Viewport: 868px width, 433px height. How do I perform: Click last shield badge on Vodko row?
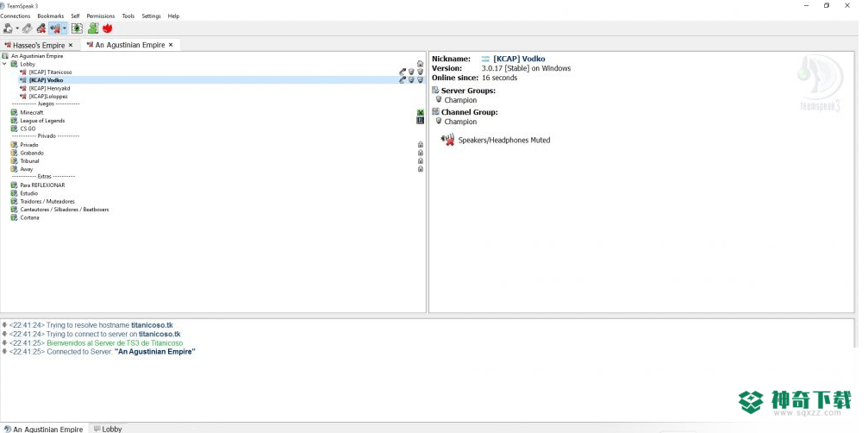coord(420,79)
